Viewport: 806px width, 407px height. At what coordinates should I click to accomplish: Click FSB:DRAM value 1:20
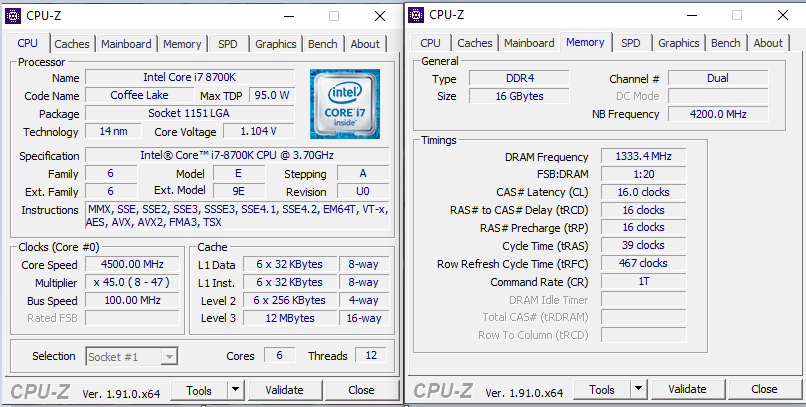pyautogui.click(x=644, y=174)
